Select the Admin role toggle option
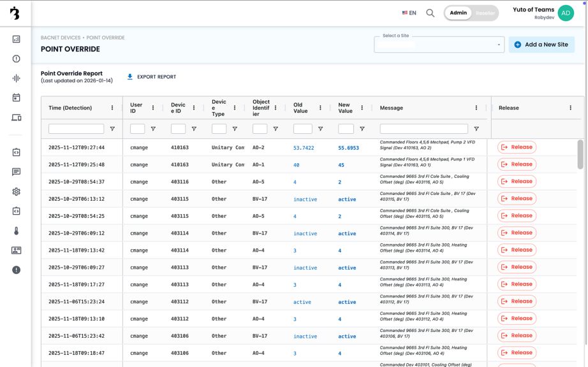Image resolution: width=588 pixels, height=367 pixels. tap(458, 13)
